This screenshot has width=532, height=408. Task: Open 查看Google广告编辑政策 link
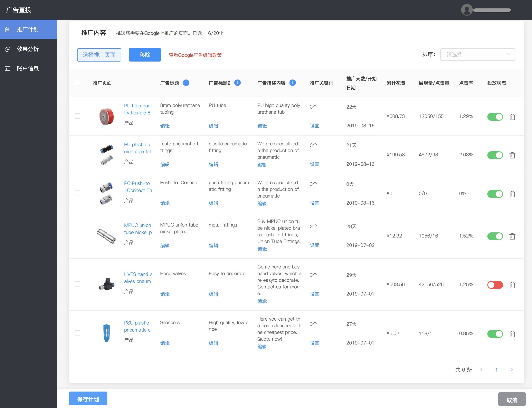click(195, 55)
